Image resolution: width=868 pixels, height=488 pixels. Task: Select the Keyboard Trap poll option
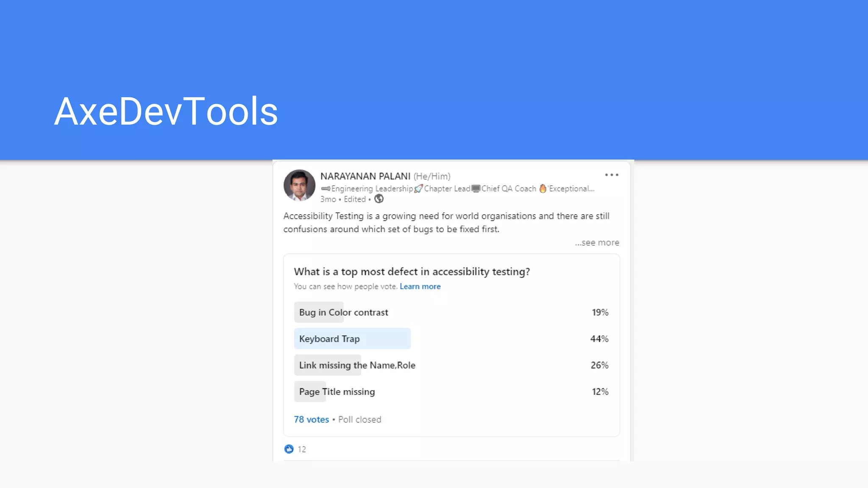tap(451, 338)
